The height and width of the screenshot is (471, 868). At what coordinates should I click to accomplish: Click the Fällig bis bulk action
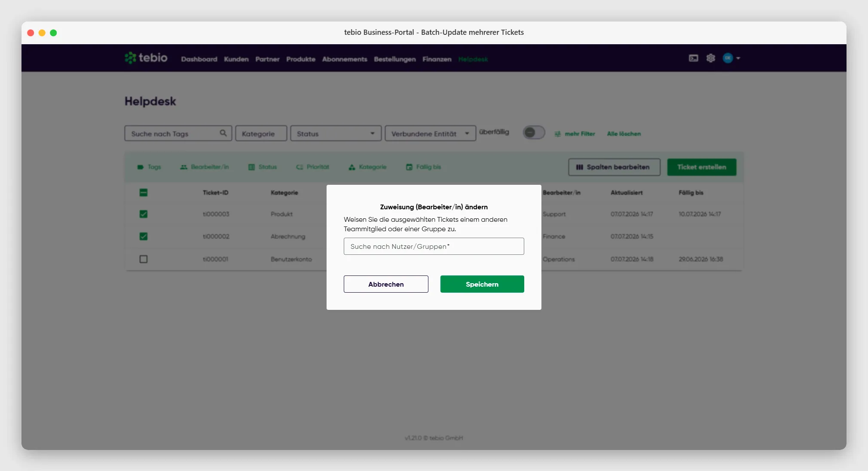tap(424, 167)
